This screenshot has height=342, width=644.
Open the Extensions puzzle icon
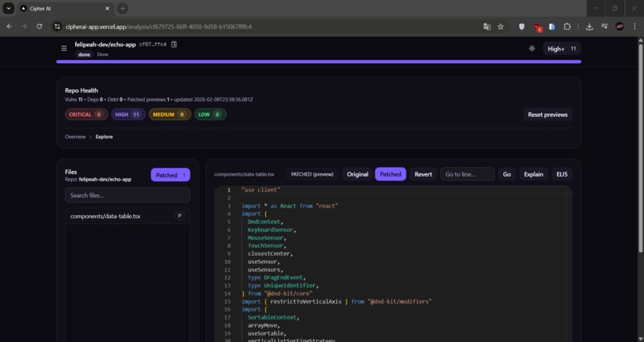pos(567,26)
